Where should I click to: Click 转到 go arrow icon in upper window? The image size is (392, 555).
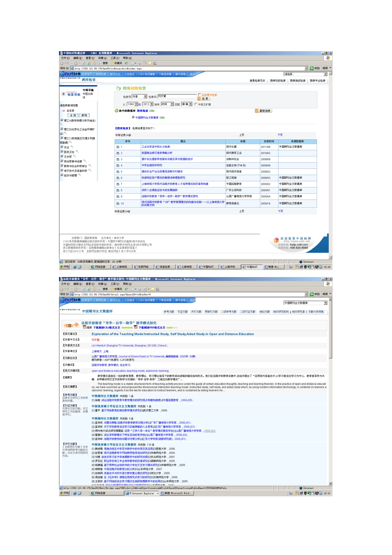tap(312, 68)
